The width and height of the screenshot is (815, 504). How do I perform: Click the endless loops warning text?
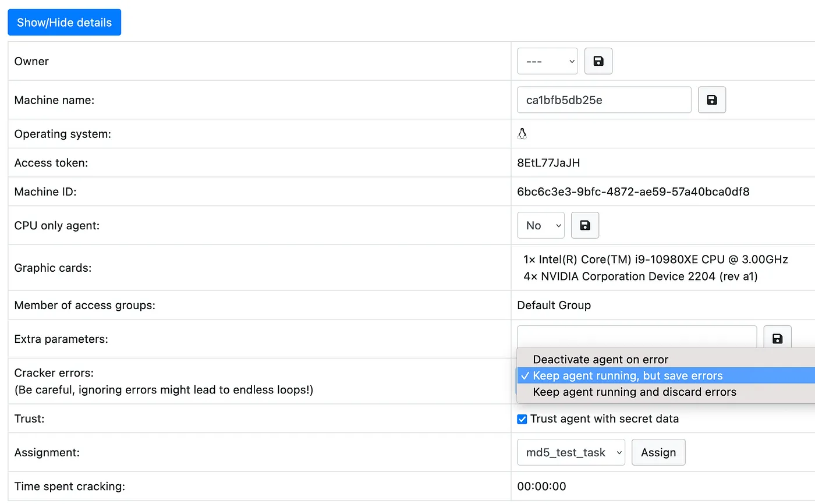pos(164,390)
